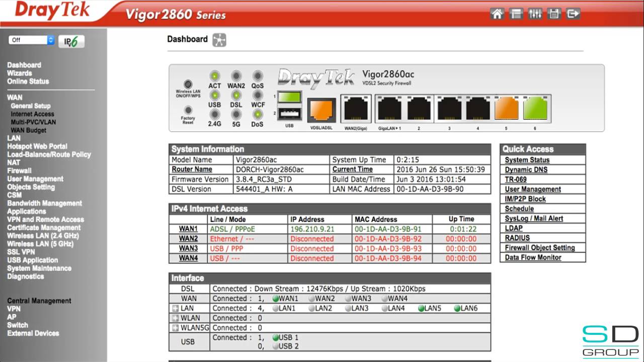Open Diagnostics in the sidebar
644x362 pixels.
pos(25,276)
